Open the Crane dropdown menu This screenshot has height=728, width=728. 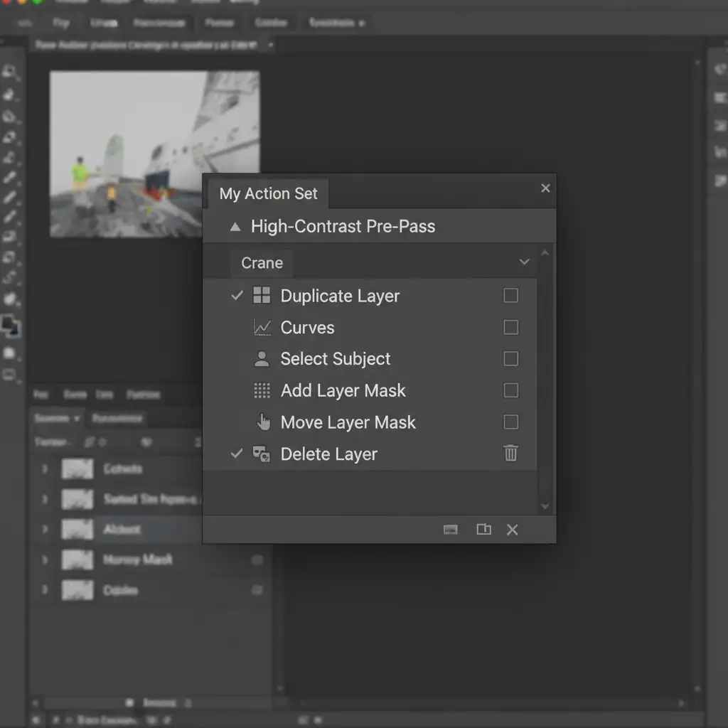pyautogui.click(x=524, y=262)
